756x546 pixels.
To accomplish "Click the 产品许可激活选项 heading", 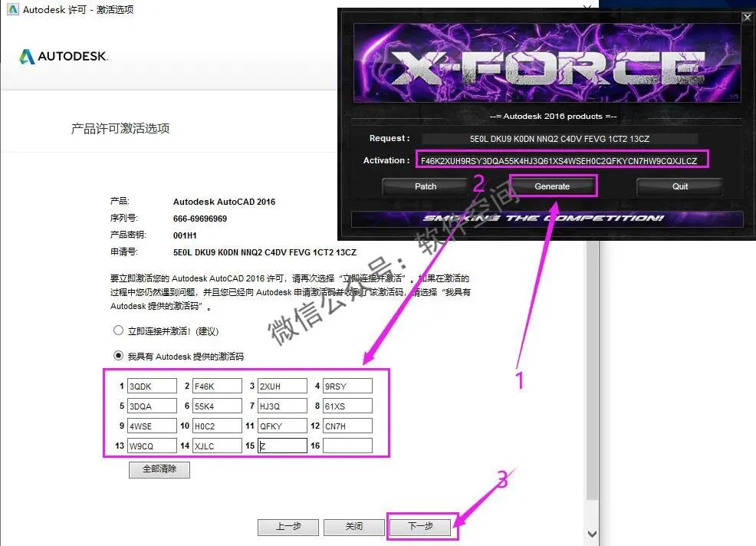I will click(x=120, y=128).
